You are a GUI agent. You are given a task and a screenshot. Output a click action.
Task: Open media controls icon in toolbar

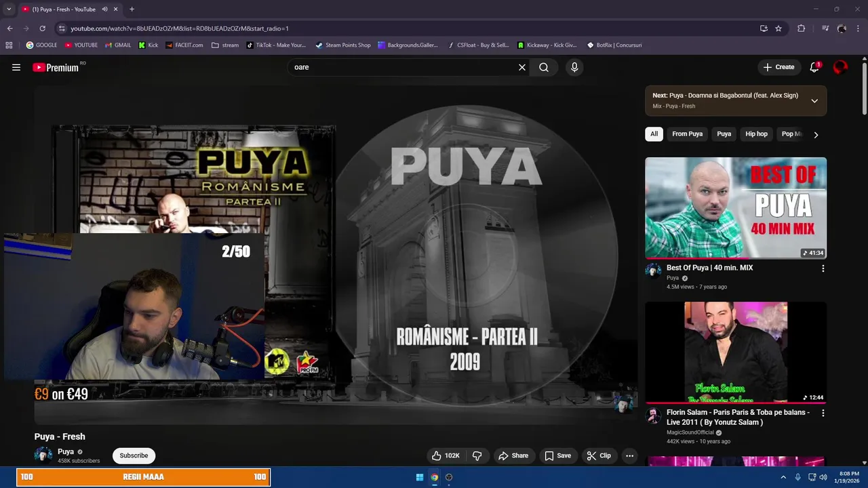825,28
